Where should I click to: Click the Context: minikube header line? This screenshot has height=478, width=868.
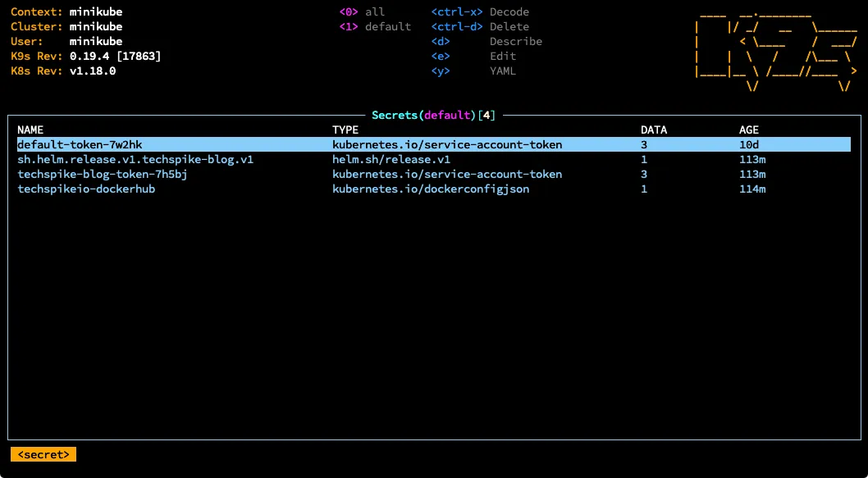pos(66,12)
